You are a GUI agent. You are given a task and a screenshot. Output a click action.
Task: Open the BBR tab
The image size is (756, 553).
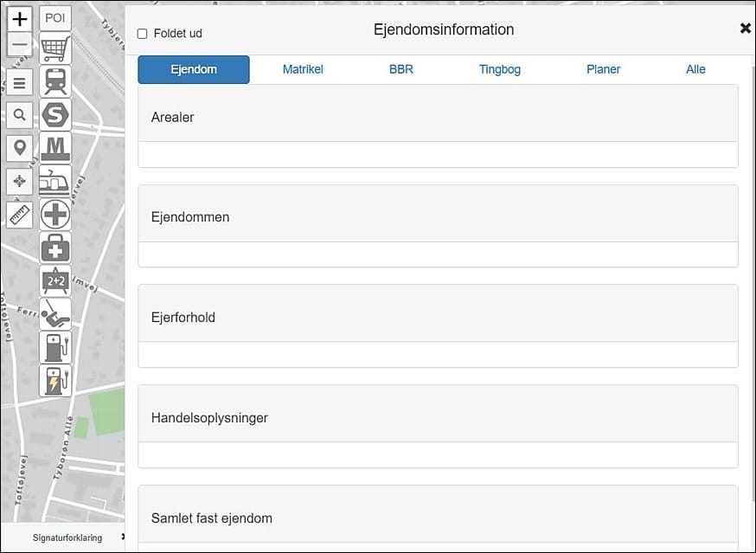401,69
